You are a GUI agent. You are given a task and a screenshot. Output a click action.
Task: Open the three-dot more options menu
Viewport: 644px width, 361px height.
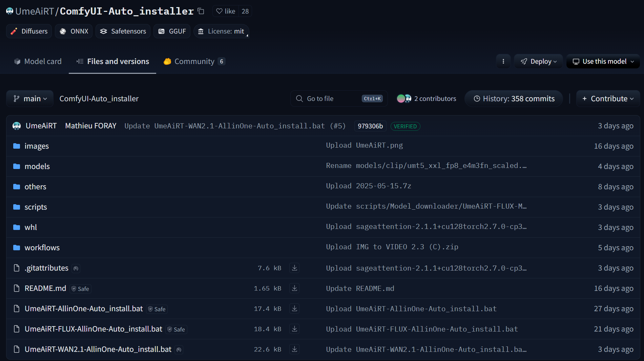503,61
